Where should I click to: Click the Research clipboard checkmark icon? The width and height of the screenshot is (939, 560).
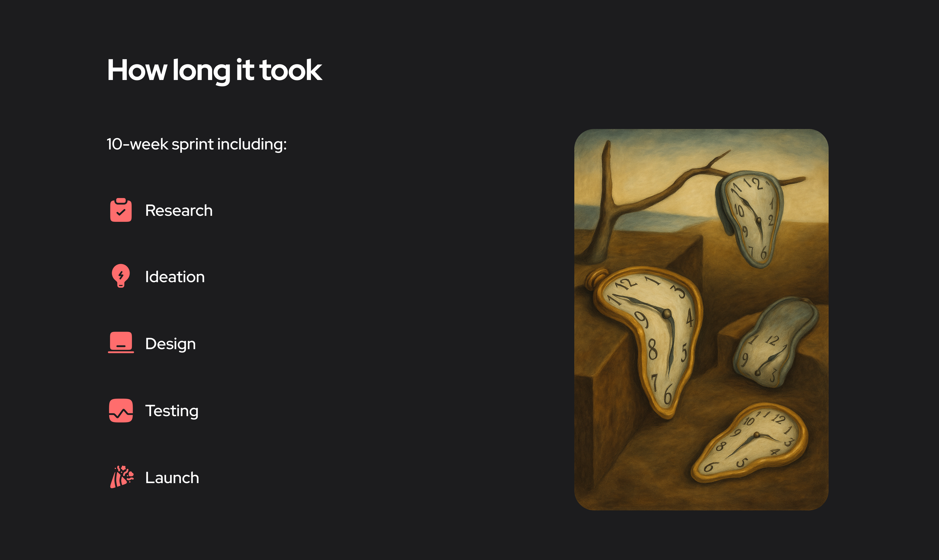[121, 210]
